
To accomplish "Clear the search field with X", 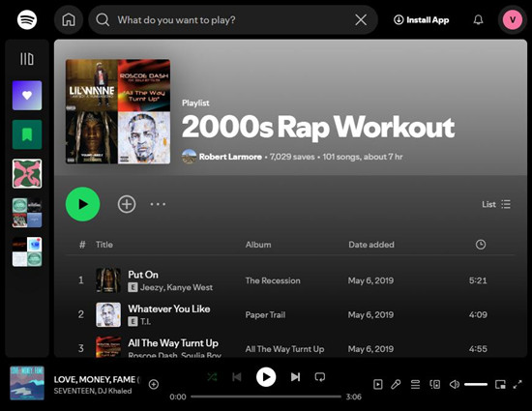I will [361, 19].
